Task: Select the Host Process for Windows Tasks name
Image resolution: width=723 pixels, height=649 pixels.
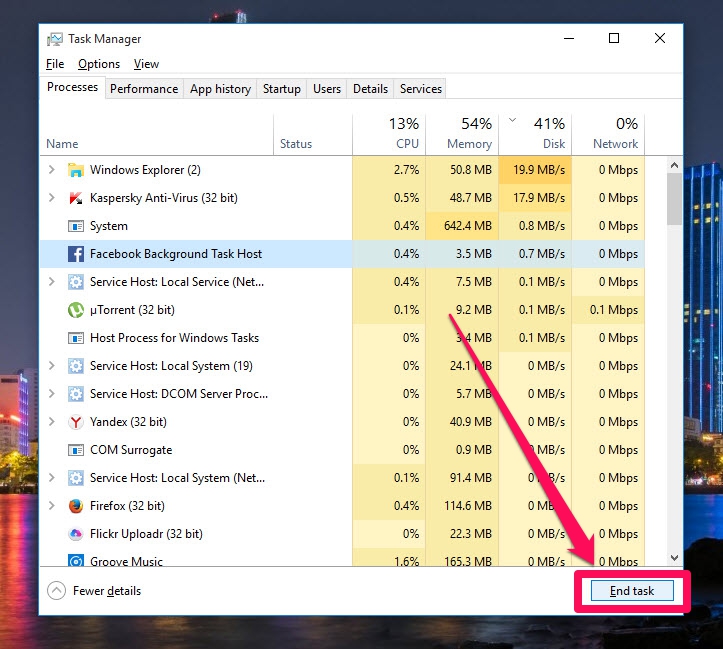Action: (x=174, y=338)
